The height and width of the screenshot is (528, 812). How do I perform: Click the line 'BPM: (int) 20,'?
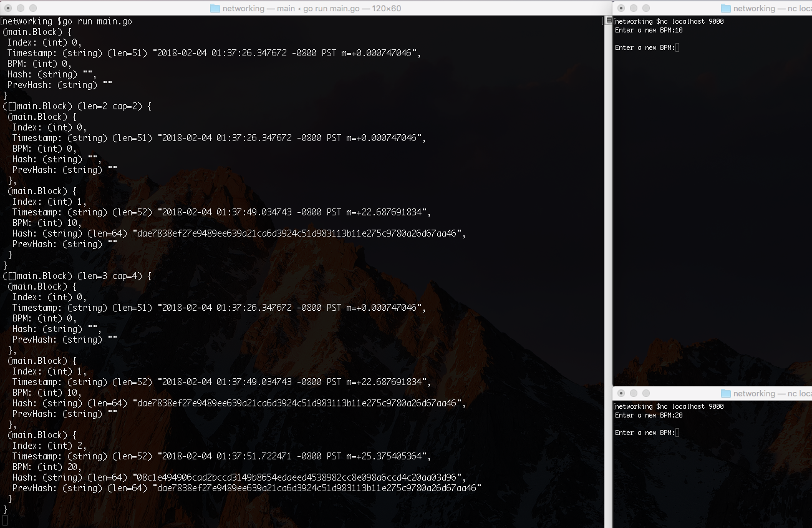[47, 467]
